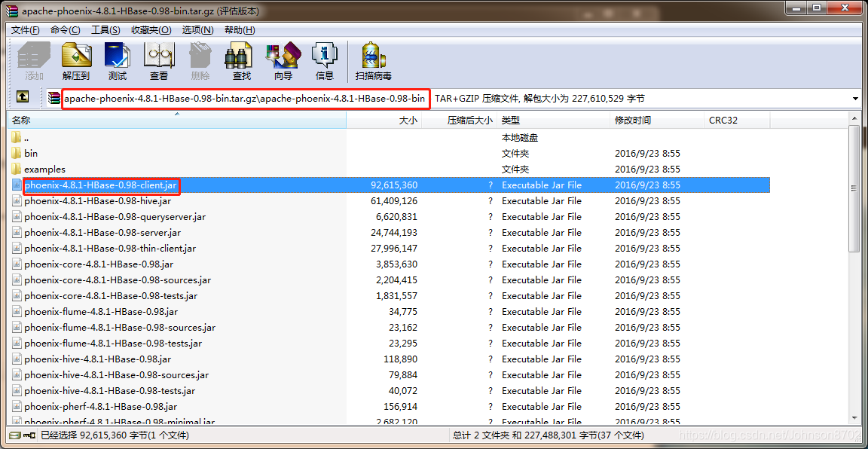Sort by the CRC32 column header
This screenshot has width=868, height=449.
pos(737,120)
